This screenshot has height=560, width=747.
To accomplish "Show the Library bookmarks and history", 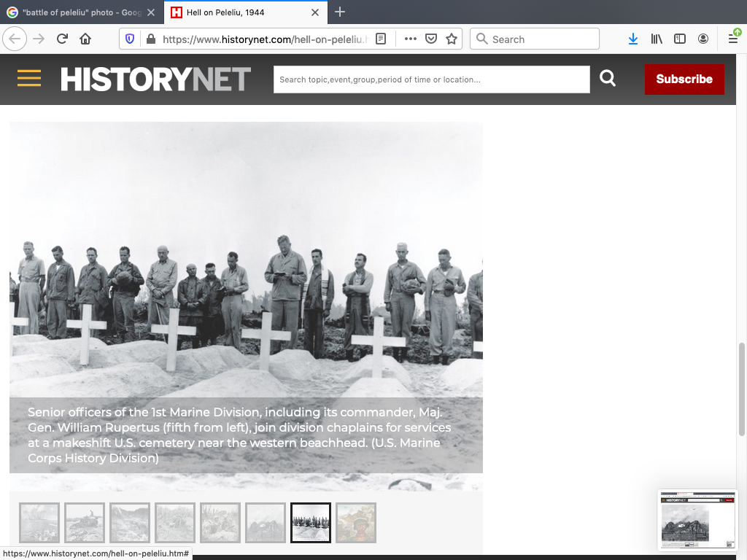I will click(x=657, y=39).
